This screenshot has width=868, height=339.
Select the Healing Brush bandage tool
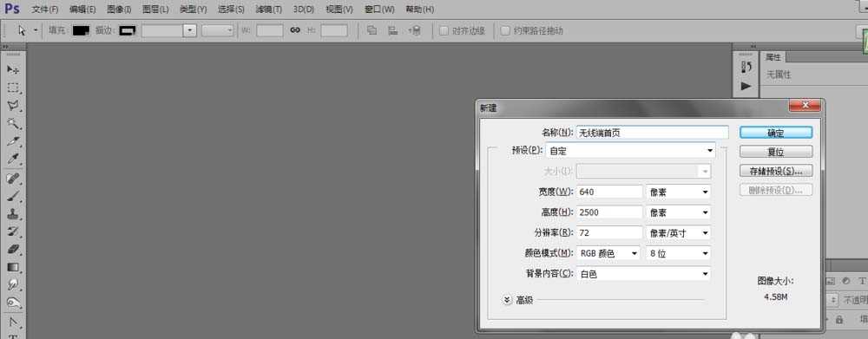[x=13, y=178]
